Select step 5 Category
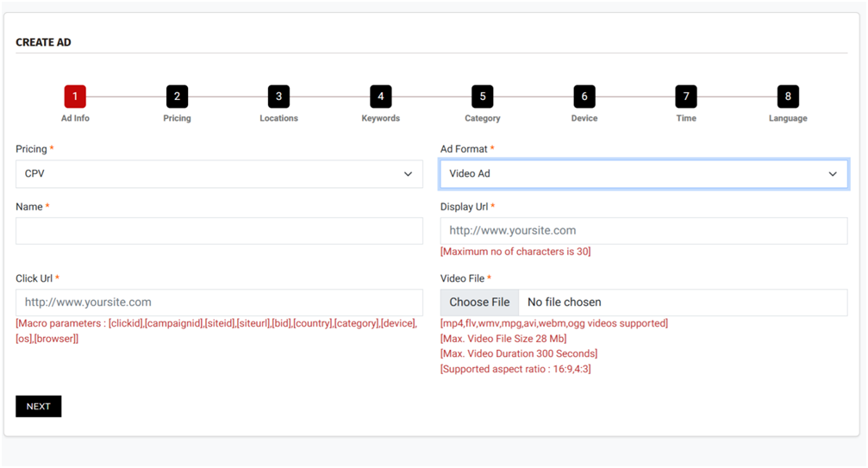868x468 pixels. coord(482,97)
